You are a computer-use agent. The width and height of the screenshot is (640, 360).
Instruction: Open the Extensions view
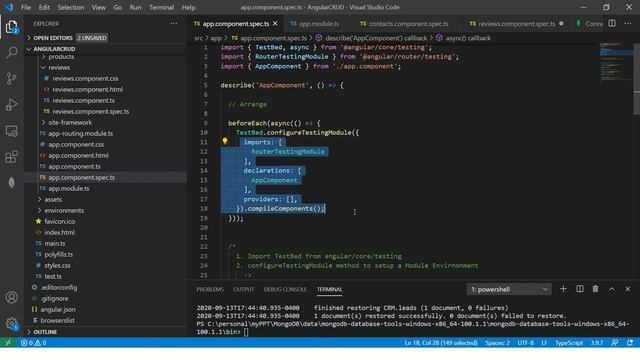pos(11,157)
